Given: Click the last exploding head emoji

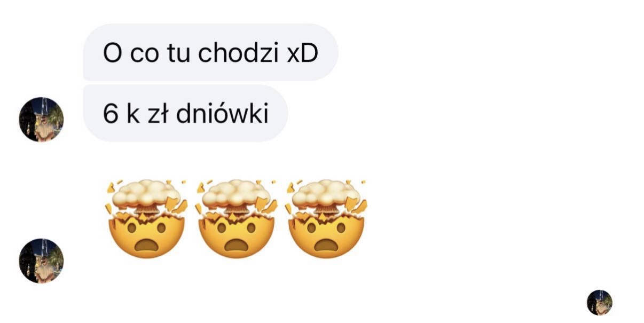Looking at the screenshot, I should pyautogui.click(x=326, y=219).
